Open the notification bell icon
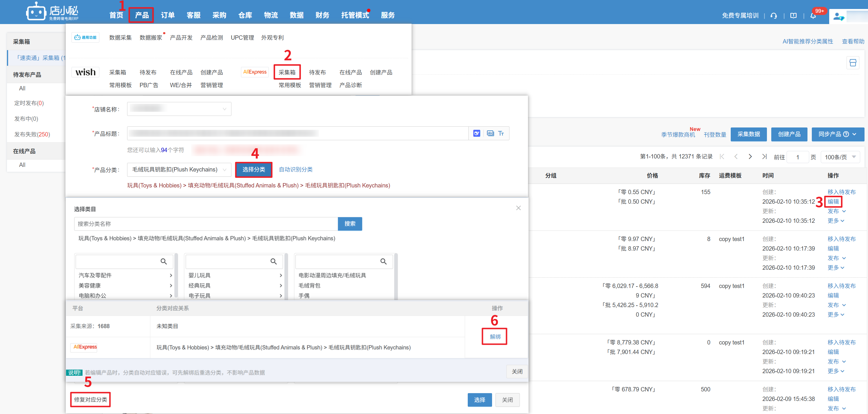The width and height of the screenshot is (868, 414). [813, 16]
